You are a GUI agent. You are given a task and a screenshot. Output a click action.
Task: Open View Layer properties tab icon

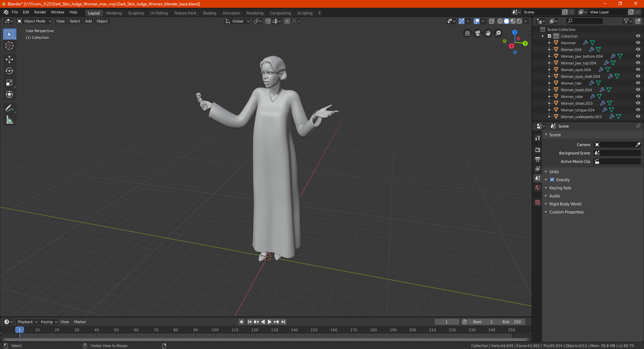tap(538, 168)
